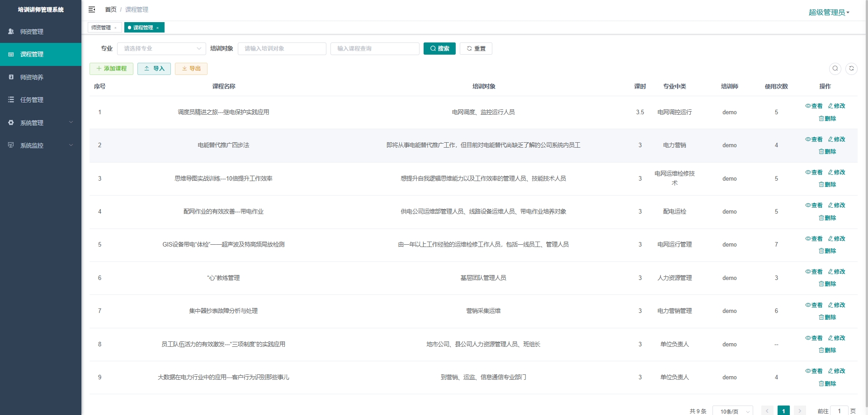Open 师资管理 in the sidebar
Viewport: 868px width, 415px height.
tap(41, 32)
